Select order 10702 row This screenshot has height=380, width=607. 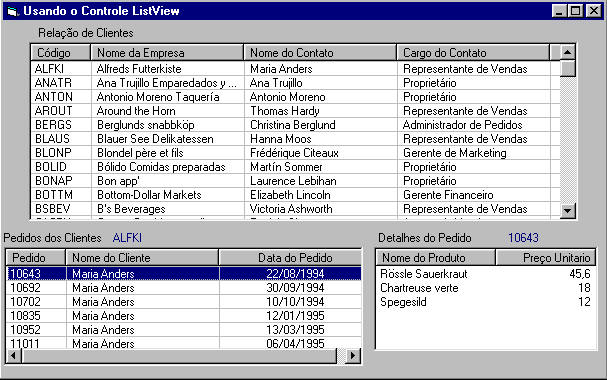pos(184,301)
